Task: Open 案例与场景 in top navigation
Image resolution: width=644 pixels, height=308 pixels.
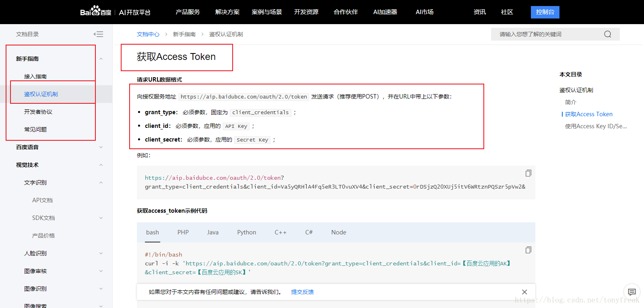Action: point(267,12)
